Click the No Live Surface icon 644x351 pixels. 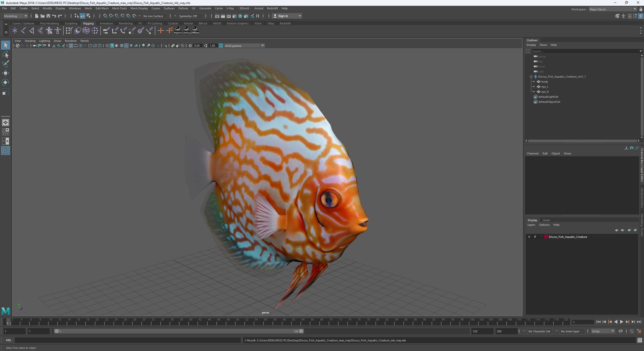click(x=154, y=16)
